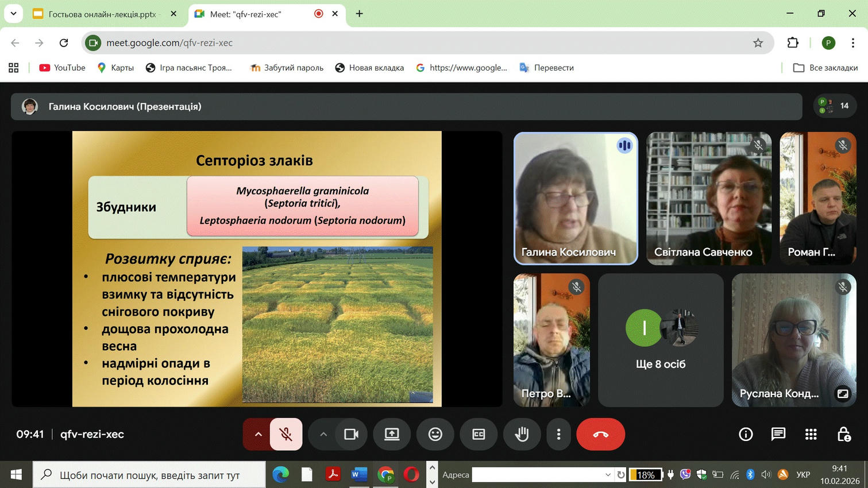Viewport: 868px width, 488px height.
Task: Open meeting details info icon
Action: 746,435
